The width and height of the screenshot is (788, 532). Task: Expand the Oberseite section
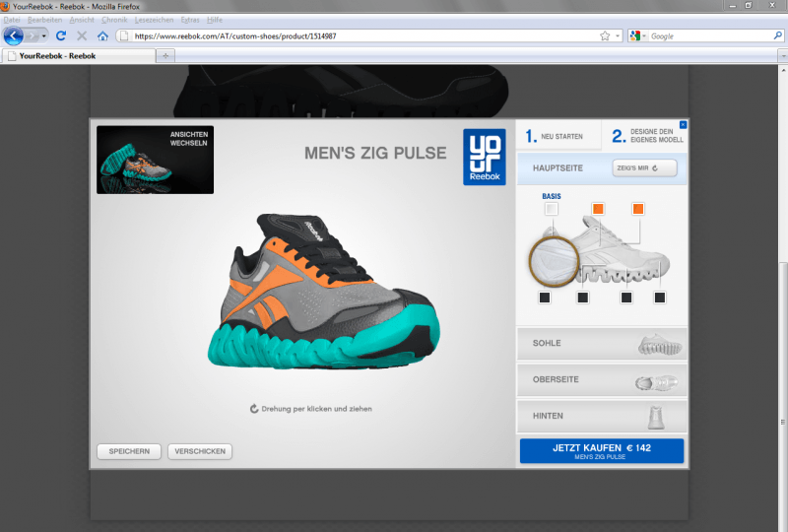[602, 380]
